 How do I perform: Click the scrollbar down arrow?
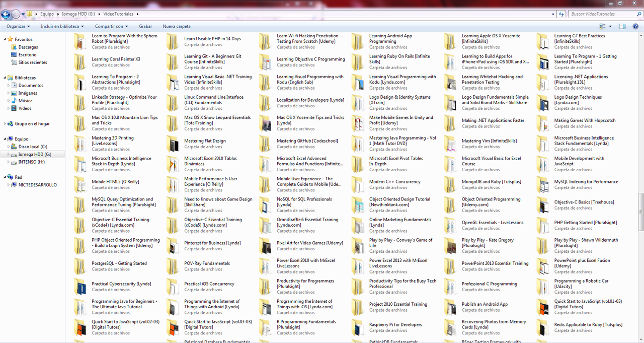pos(640,339)
